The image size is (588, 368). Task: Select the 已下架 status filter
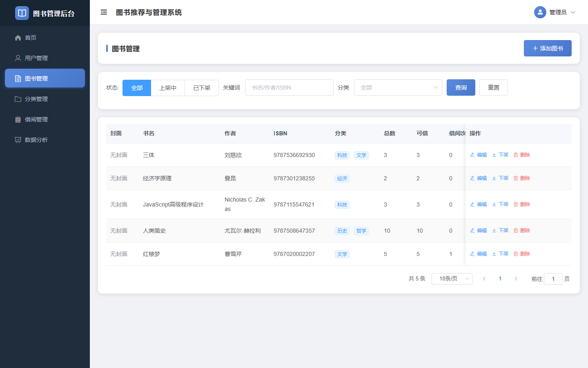[x=202, y=88]
